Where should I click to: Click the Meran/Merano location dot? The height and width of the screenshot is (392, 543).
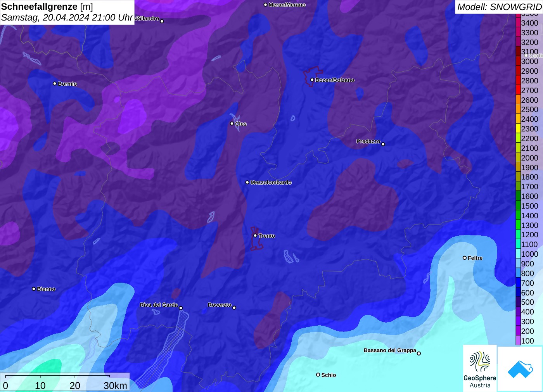pyautogui.click(x=265, y=5)
